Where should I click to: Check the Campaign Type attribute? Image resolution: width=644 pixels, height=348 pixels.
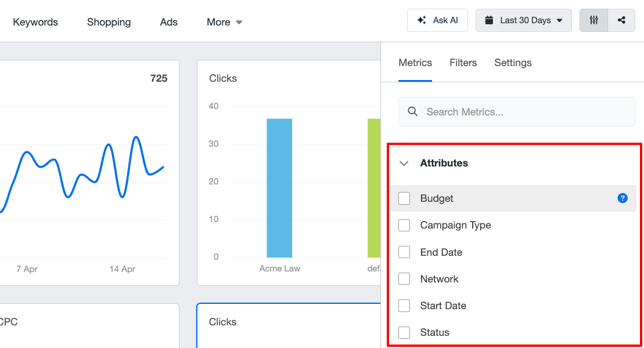click(404, 225)
